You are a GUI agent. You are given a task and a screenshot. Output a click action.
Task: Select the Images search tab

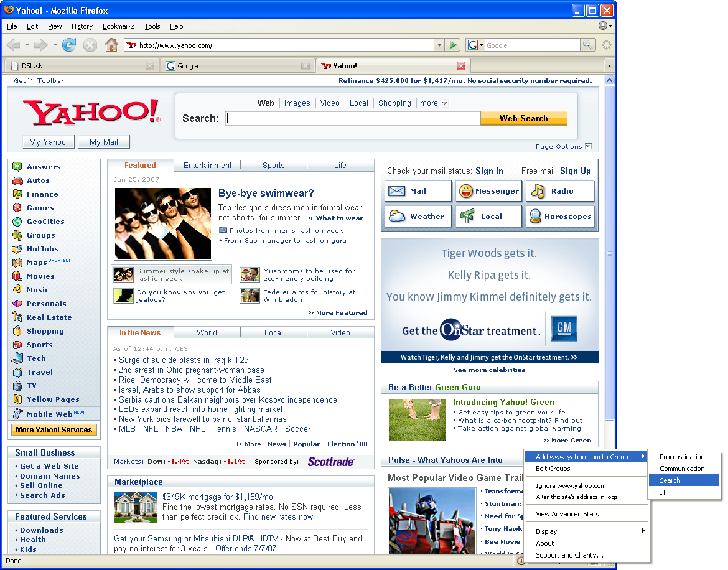(297, 103)
